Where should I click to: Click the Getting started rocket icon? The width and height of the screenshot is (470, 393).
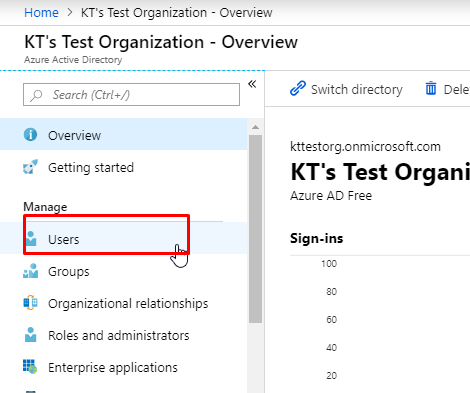tap(30, 167)
